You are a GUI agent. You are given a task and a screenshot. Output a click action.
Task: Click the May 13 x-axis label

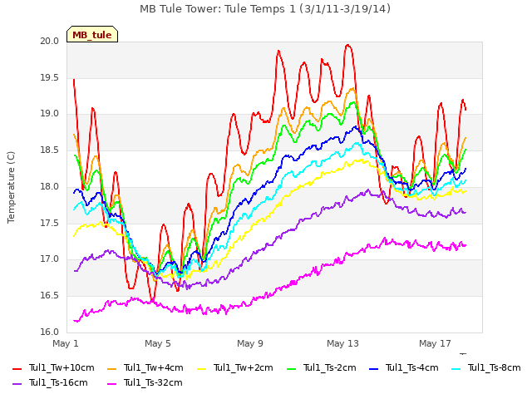pos(342,343)
